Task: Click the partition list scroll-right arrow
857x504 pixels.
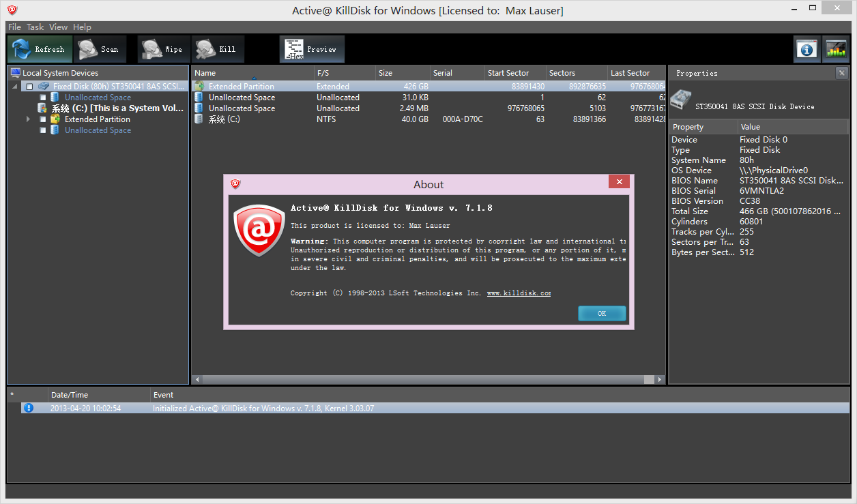Action: pos(659,379)
